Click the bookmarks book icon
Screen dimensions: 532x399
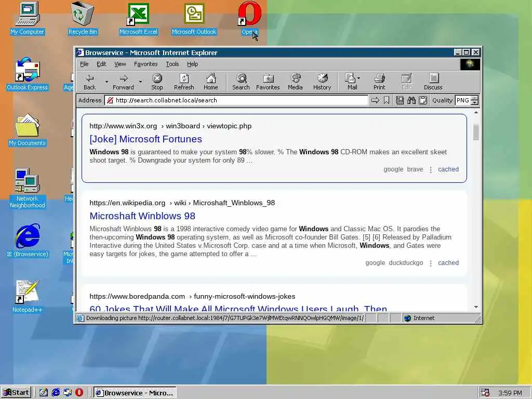pyautogui.click(x=400, y=100)
